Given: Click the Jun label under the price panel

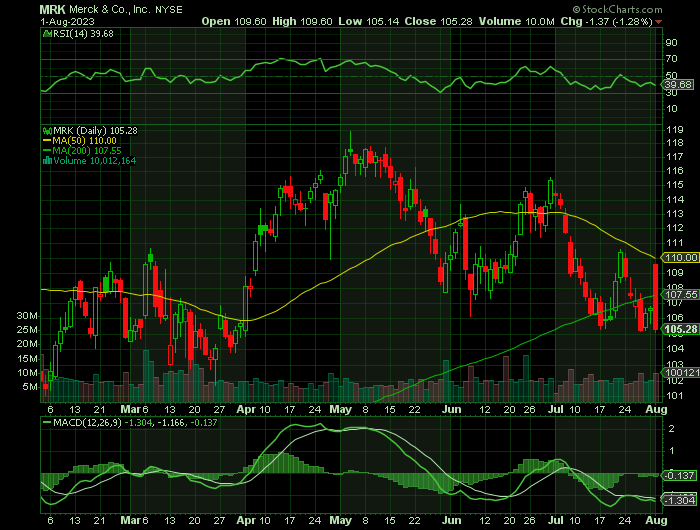Looking at the screenshot, I should click(451, 409).
